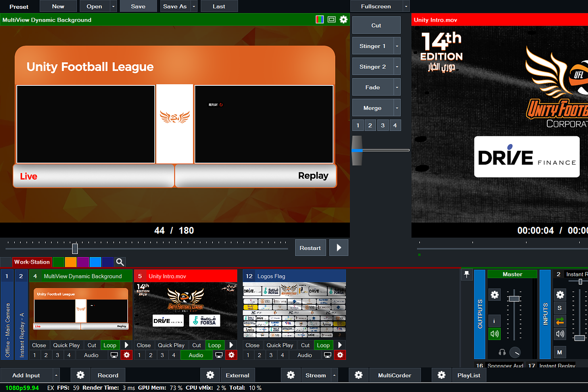Play the Logos Flag input
588x392 pixels.
tap(340, 345)
